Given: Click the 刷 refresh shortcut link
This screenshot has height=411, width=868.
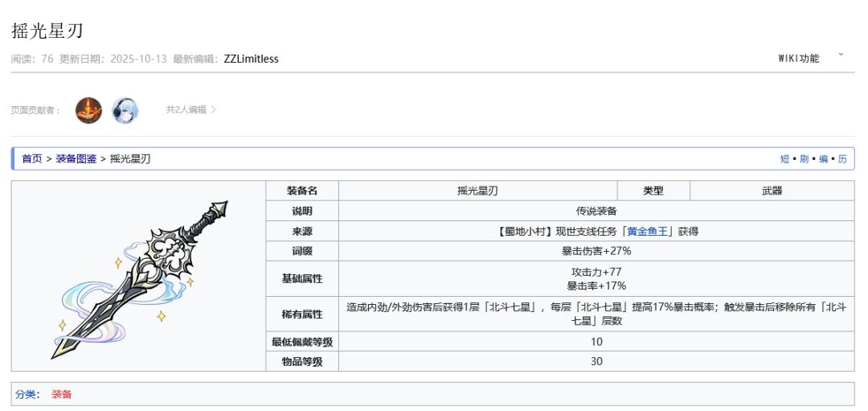Looking at the screenshot, I should point(805,159).
